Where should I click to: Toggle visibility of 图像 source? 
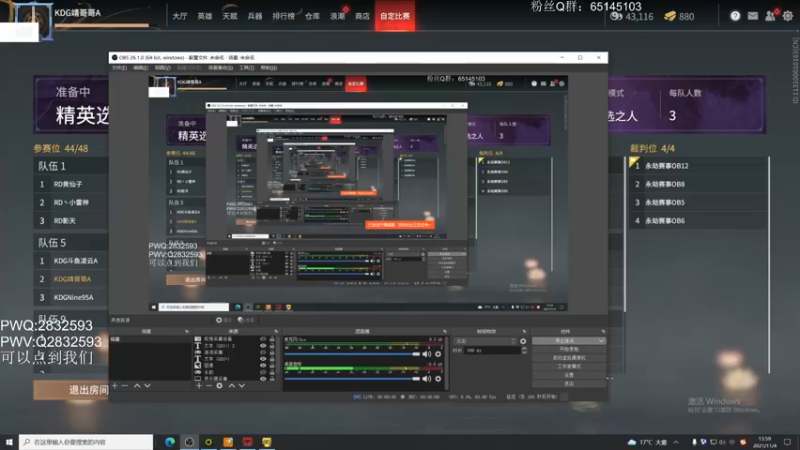(x=263, y=365)
